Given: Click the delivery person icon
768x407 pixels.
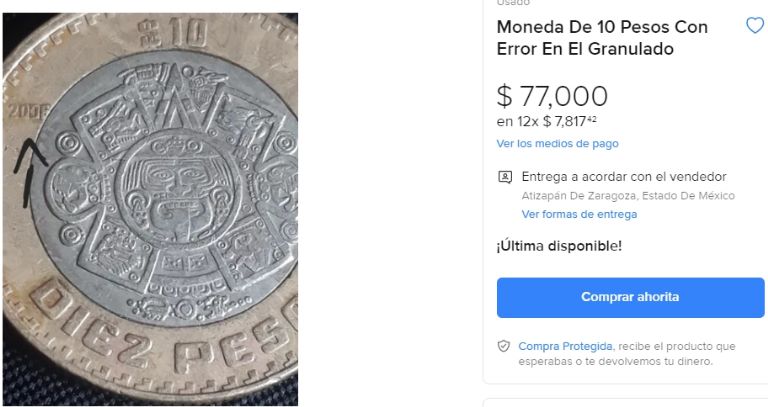Looking at the screenshot, I should point(505,177).
